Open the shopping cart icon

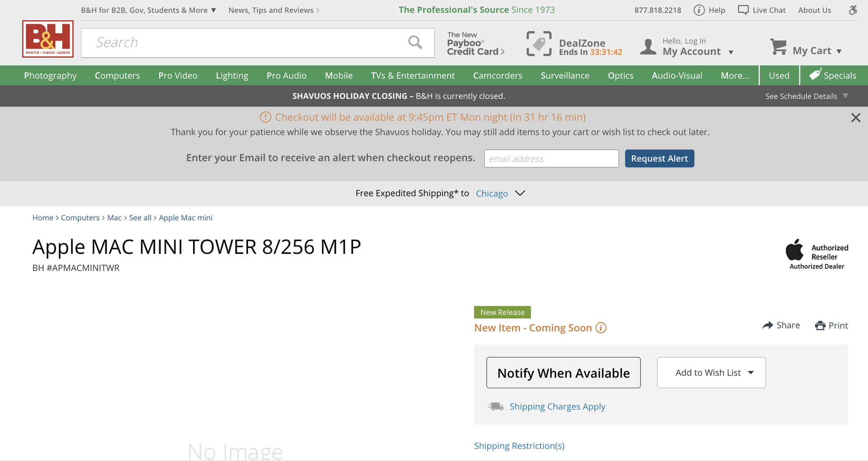click(x=778, y=47)
